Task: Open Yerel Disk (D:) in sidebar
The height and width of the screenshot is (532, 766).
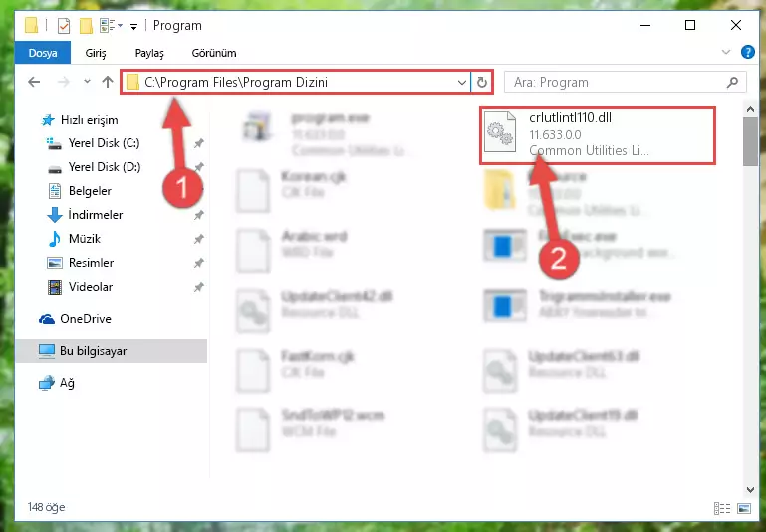Action: tap(93, 167)
